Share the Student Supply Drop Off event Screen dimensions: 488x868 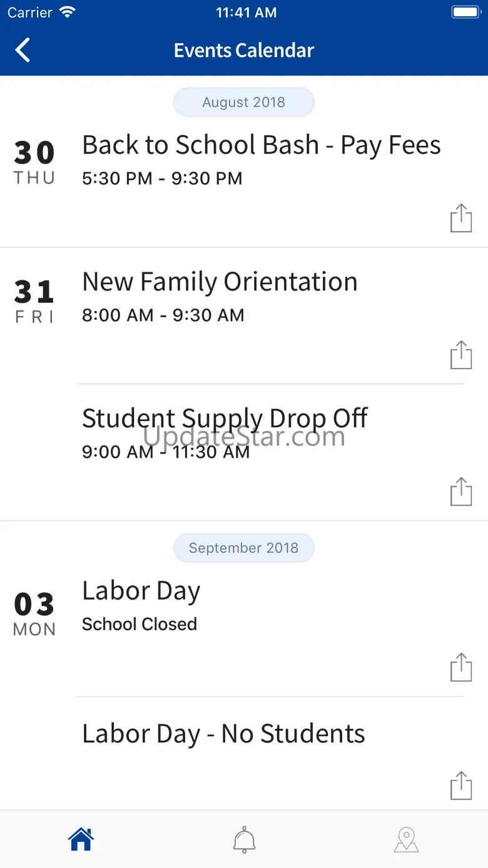[x=461, y=491]
